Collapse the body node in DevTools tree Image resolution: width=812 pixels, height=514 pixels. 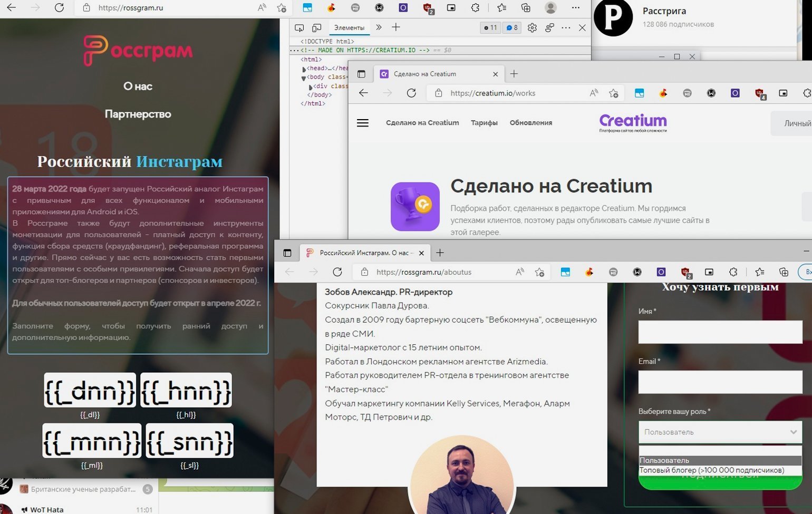(x=304, y=77)
